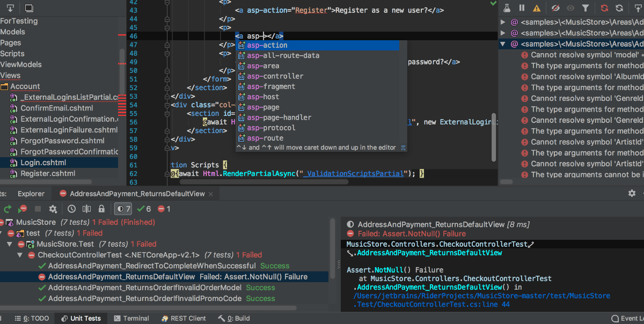Click the export arrow icon in errors toolbar
644x324 pixels.
pos(639,8)
